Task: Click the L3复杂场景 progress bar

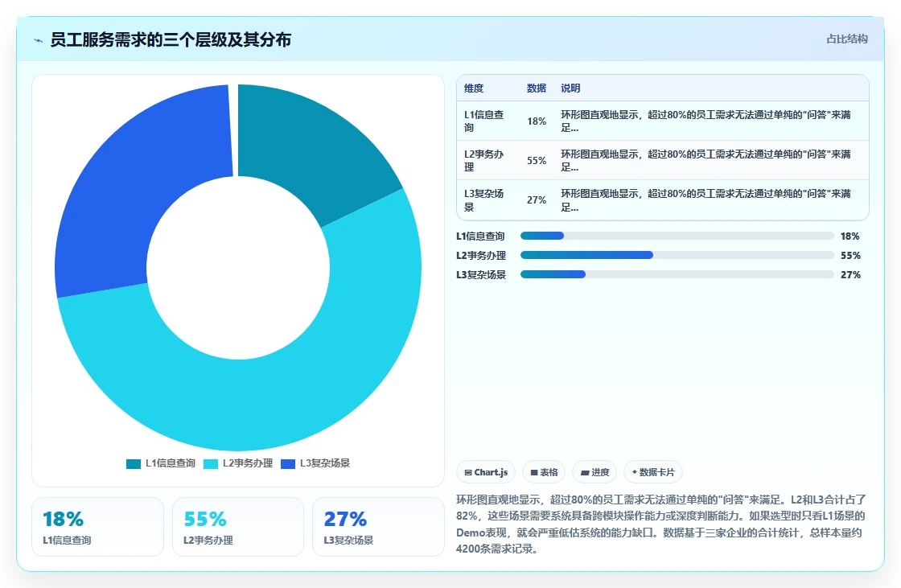Action: 677,274
